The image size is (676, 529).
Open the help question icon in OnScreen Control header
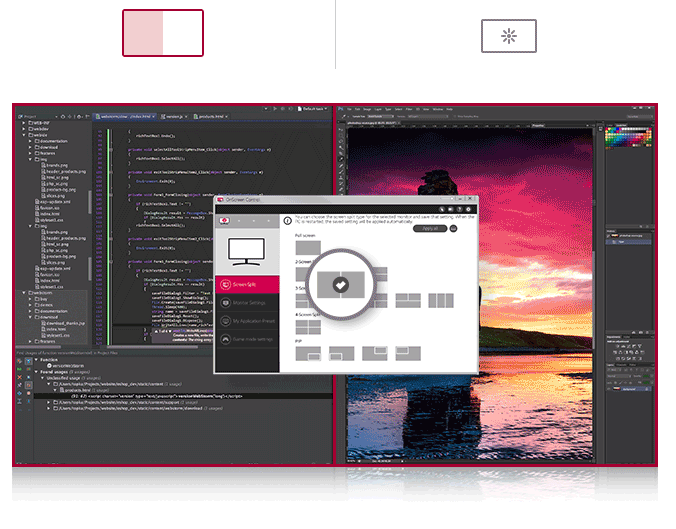coord(459,209)
